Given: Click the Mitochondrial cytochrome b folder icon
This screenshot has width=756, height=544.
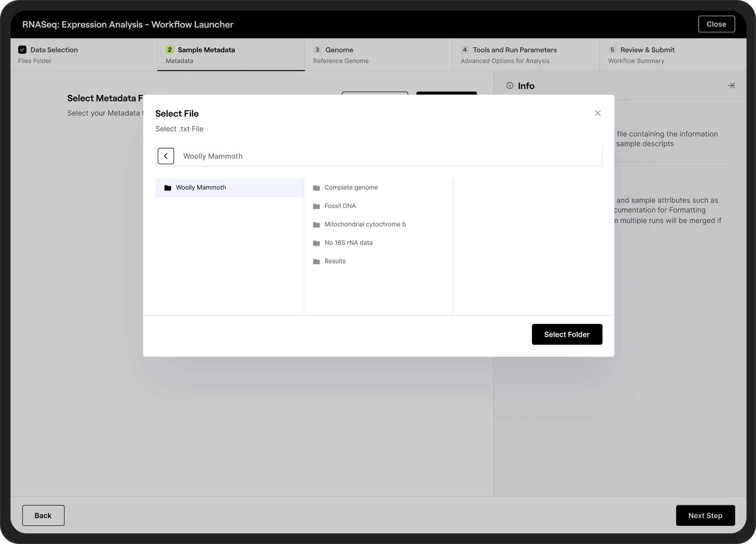Looking at the screenshot, I should click(x=316, y=225).
